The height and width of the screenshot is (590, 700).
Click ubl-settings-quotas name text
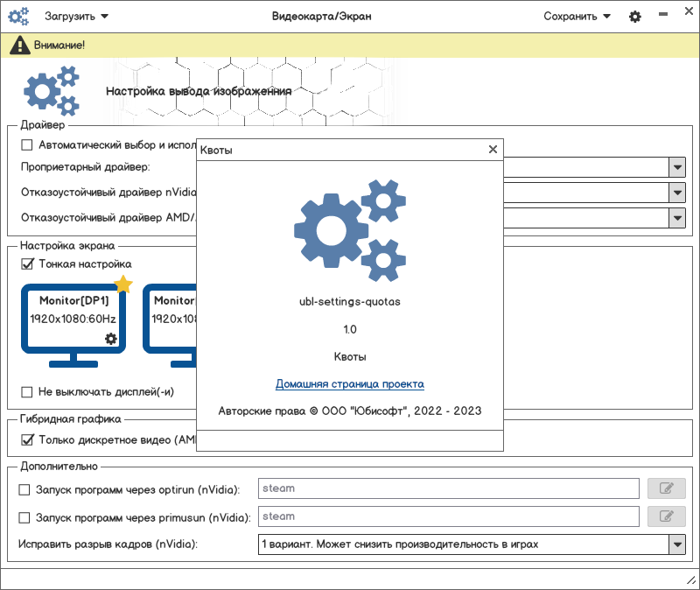pos(349,302)
